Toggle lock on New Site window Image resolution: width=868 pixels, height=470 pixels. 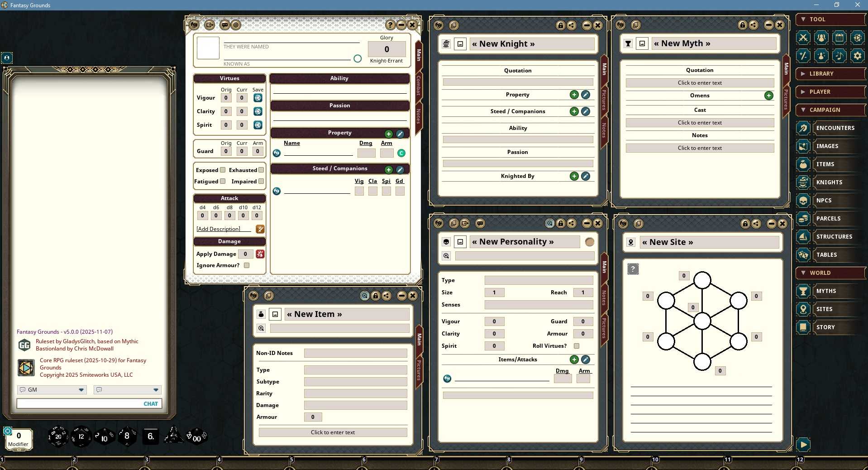[745, 224]
